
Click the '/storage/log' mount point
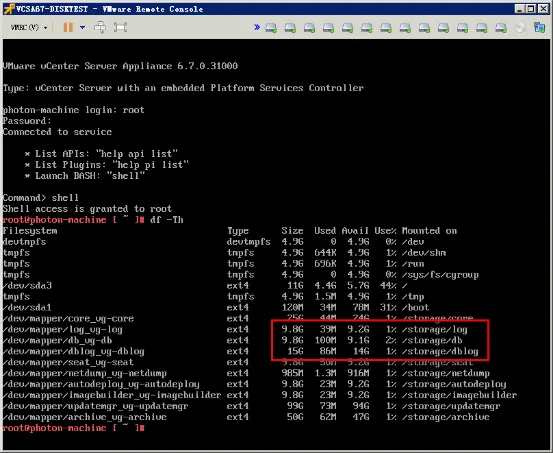(434, 330)
